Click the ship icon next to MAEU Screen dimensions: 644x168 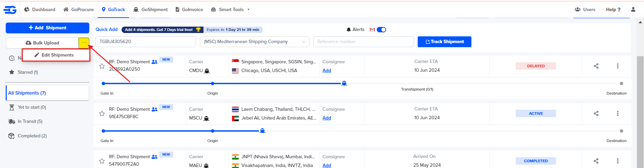coord(206,166)
